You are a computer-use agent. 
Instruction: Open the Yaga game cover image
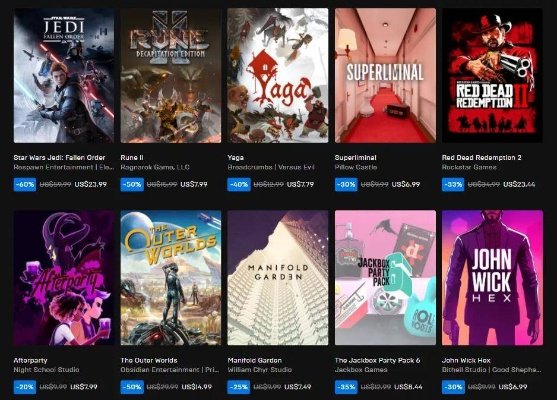coord(278,76)
